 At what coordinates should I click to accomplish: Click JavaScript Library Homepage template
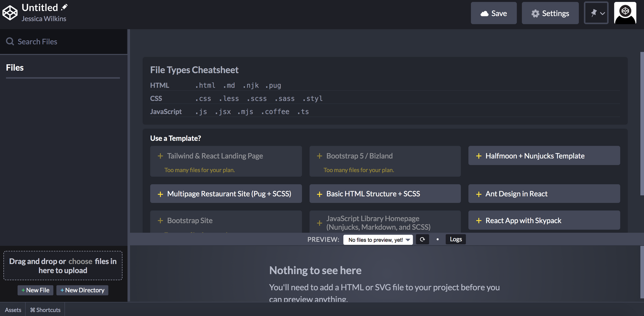(x=385, y=222)
